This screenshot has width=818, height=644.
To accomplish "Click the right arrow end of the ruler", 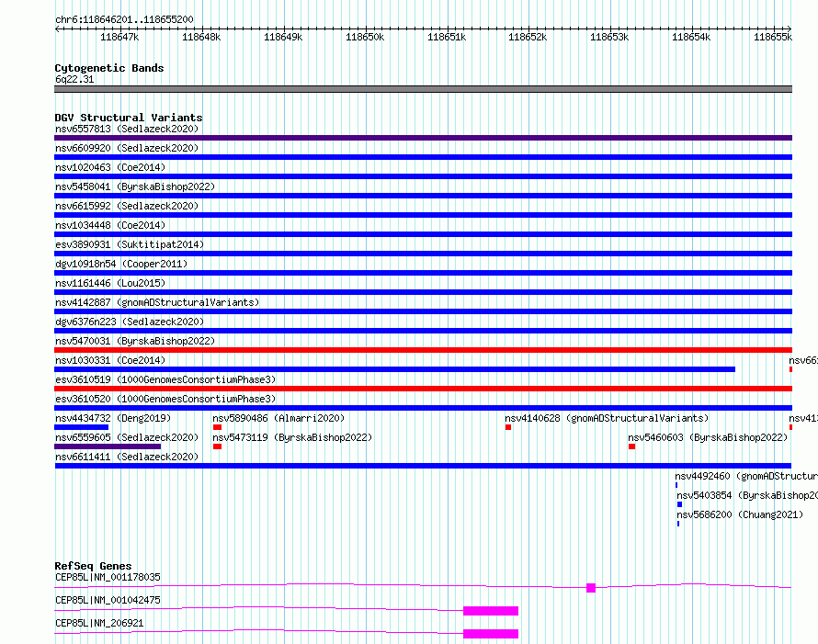I will pos(789,28).
